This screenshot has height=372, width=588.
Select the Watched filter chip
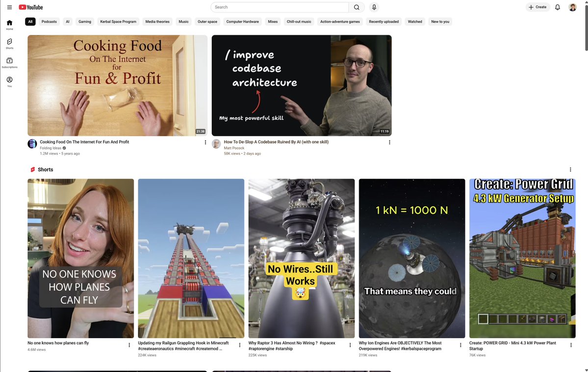point(415,22)
